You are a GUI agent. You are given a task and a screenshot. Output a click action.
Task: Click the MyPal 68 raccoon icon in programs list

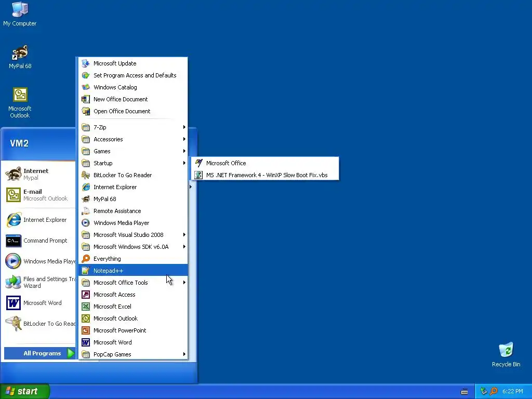click(86, 199)
